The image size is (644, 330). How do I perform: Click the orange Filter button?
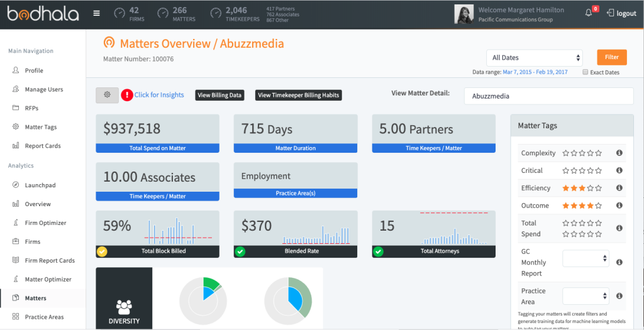click(x=612, y=57)
